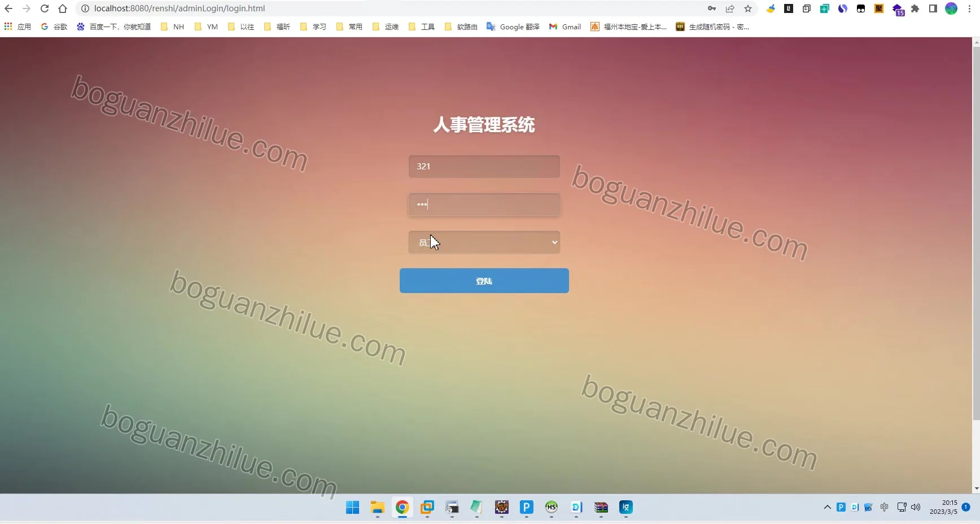The height and width of the screenshot is (524, 980).
Task: Open WinRAR books icon in taskbar
Action: click(x=601, y=508)
